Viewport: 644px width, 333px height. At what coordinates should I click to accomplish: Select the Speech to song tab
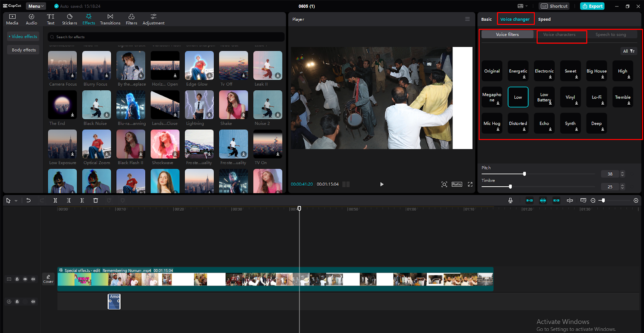coord(611,35)
